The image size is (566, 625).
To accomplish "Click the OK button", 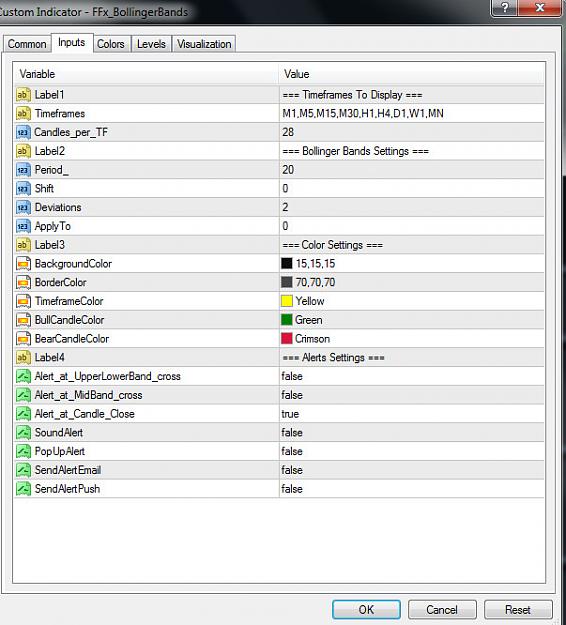I will click(366, 609).
